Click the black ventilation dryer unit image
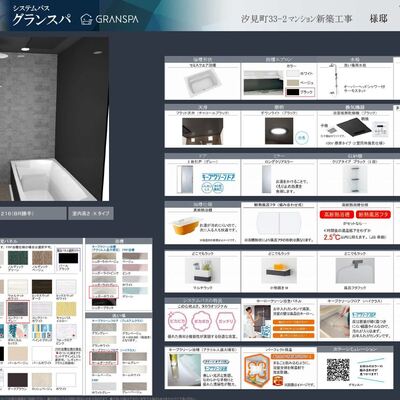 click(x=353, y=128)
